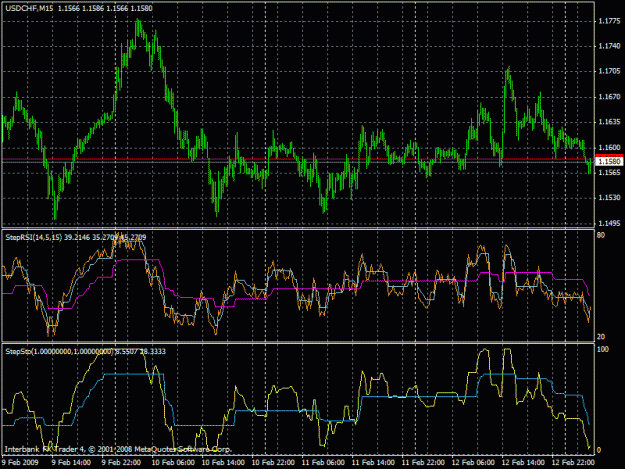Click the 1.1495 price scale value
The width and height of the screenshot is (625, 469).
609,223
